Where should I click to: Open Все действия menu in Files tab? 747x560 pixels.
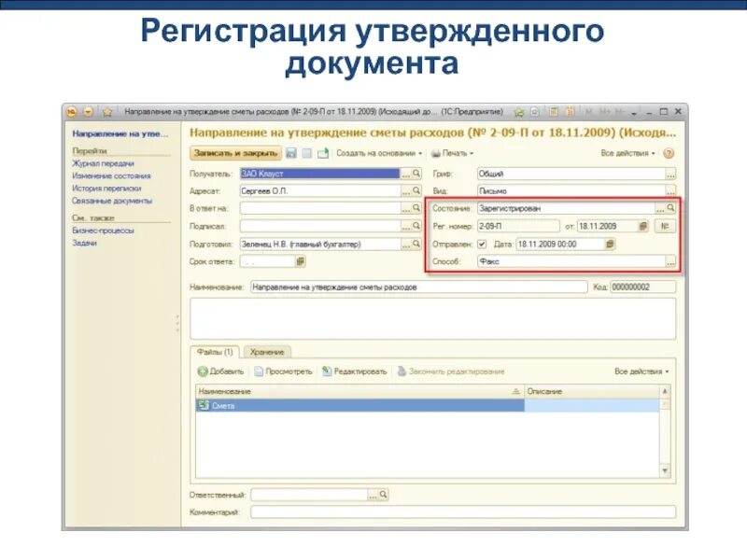tap(641, 371)
